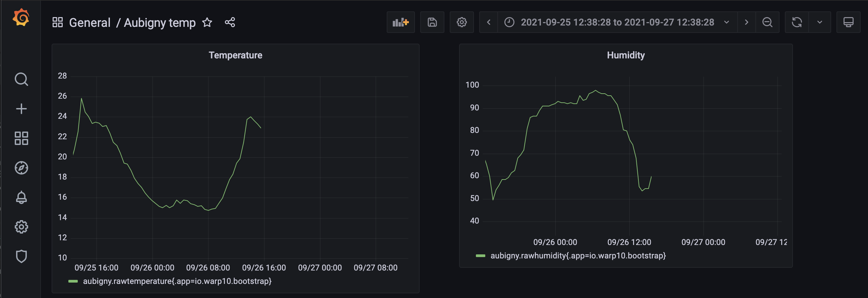Shift time range backward
The height and width of the screenshot is (298, 868).
coord(489,22)
